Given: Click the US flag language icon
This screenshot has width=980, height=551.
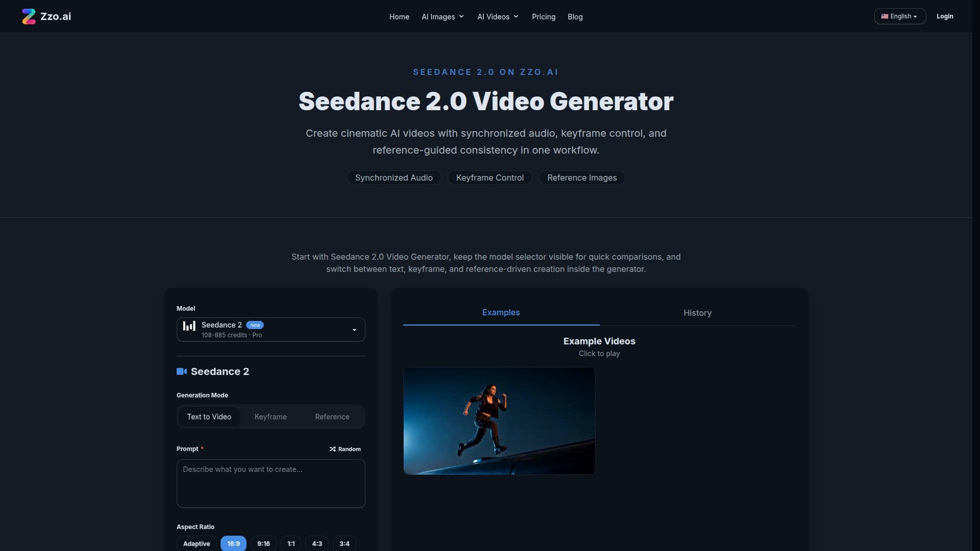Looking at the screenshot, I should [x=885, y=16].
